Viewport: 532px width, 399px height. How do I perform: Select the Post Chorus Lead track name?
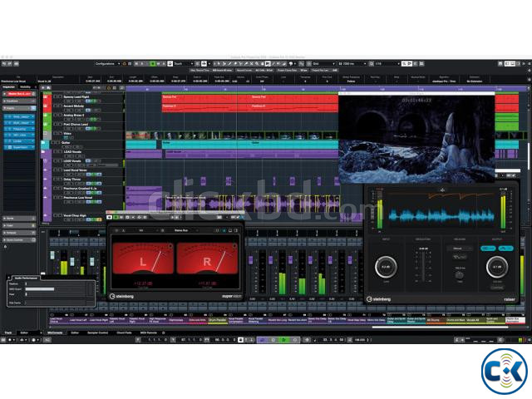pos(76,124)
